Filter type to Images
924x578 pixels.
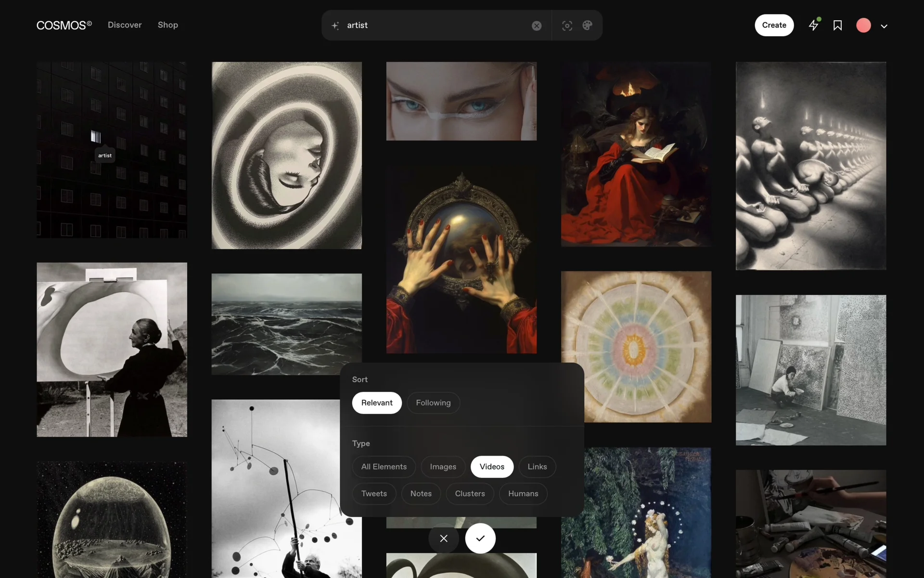[443, 467]
